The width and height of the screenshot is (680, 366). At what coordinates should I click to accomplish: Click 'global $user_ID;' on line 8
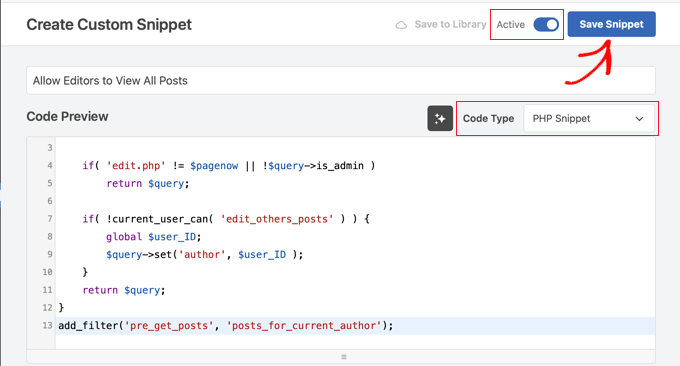click(x=154, y=237)
